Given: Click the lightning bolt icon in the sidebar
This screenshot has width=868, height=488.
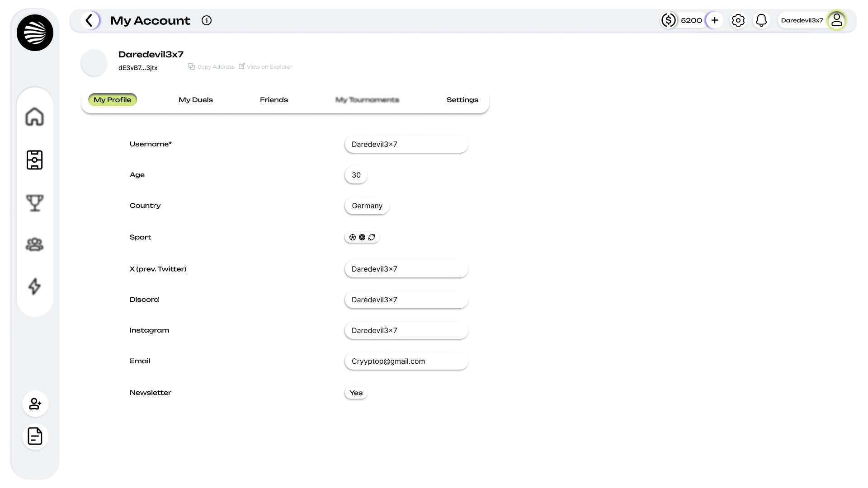Looking at the screenshot, I should pyautogui.click(x=35, y=286).
